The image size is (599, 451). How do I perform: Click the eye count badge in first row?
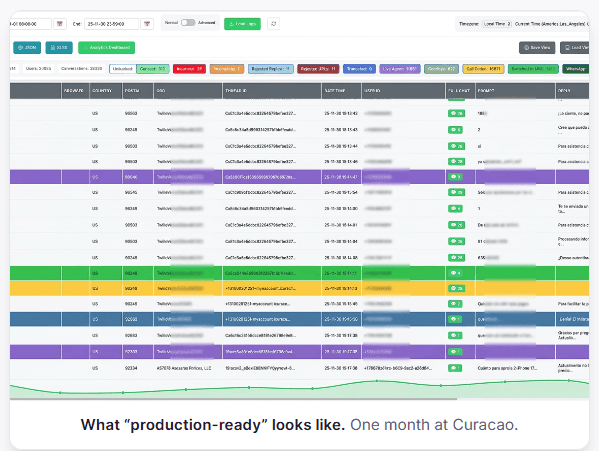[x=456, y=113]
